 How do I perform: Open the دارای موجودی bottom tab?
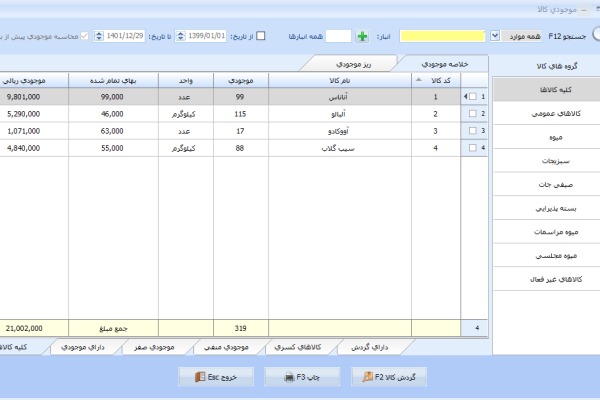coord(83,347)
